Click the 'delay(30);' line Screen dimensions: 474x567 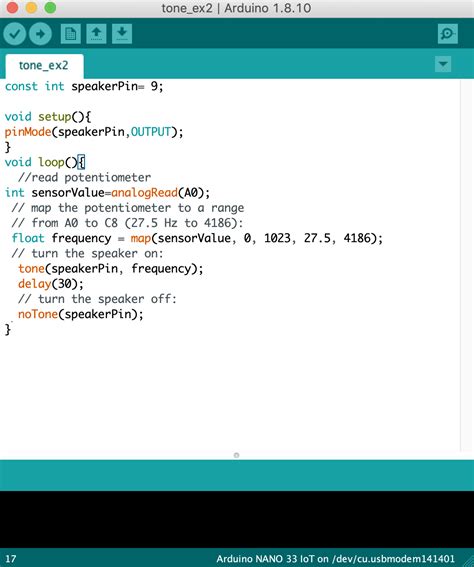(51, 284)
